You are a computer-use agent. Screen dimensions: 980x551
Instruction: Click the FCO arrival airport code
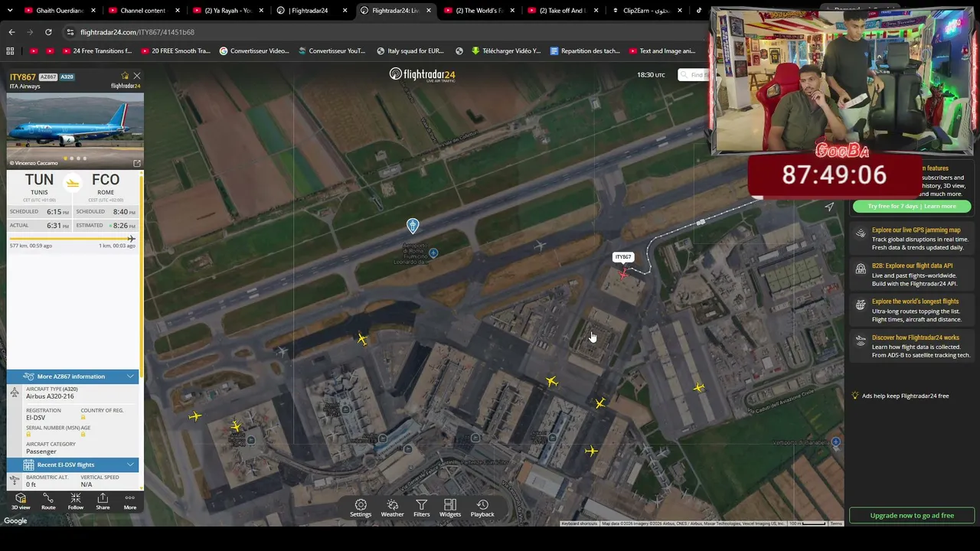(x=106, y=180)
